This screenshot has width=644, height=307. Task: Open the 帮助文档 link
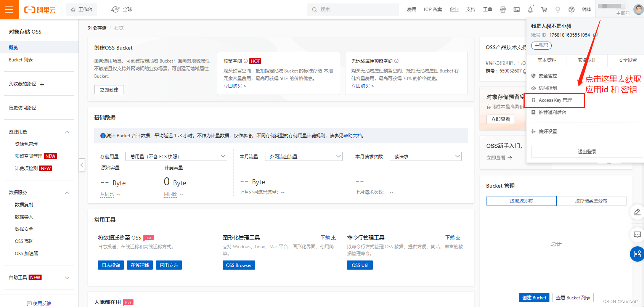click(x=353, y=136)
